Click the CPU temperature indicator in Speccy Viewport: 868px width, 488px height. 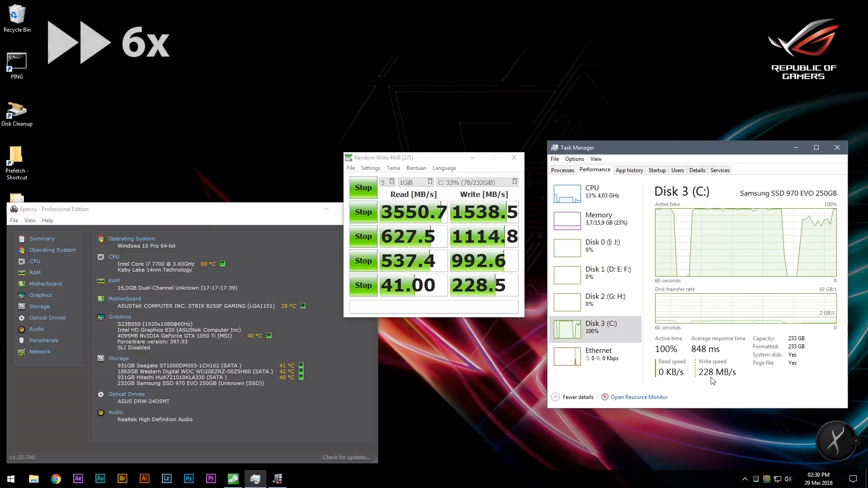click(x=222, y=264)
